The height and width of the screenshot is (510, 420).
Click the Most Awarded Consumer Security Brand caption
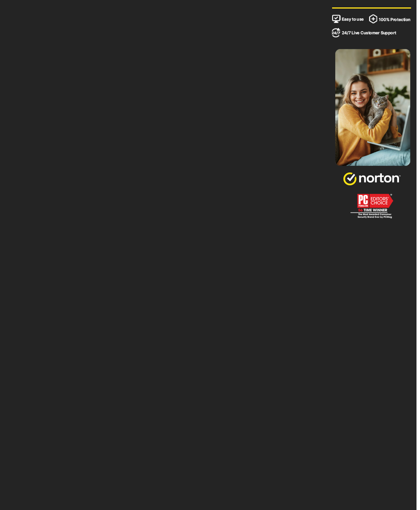[374, 216]
